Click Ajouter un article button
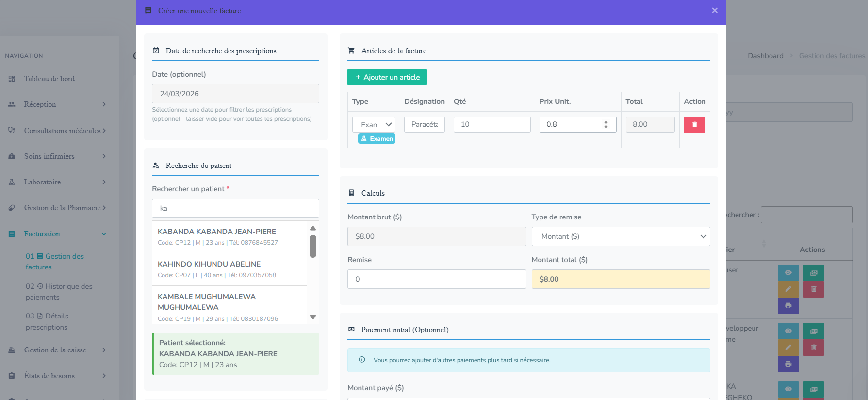 coord(387,77)
